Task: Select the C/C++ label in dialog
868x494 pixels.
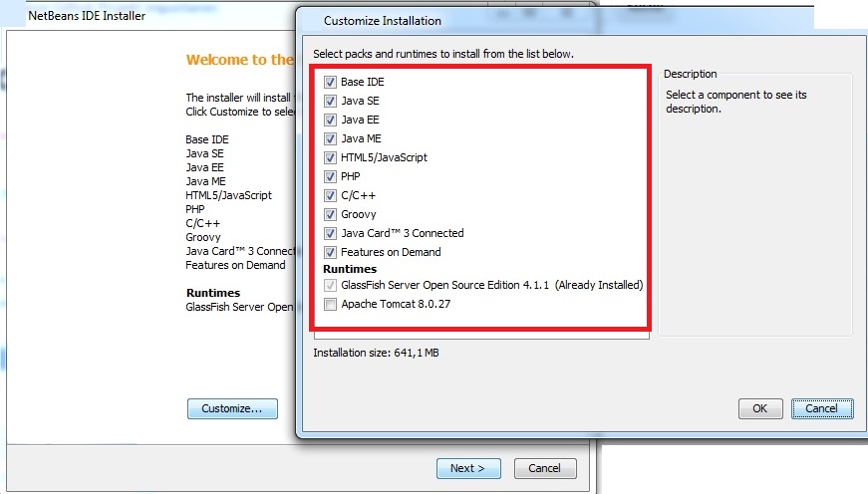Action: tap(358, 195)
